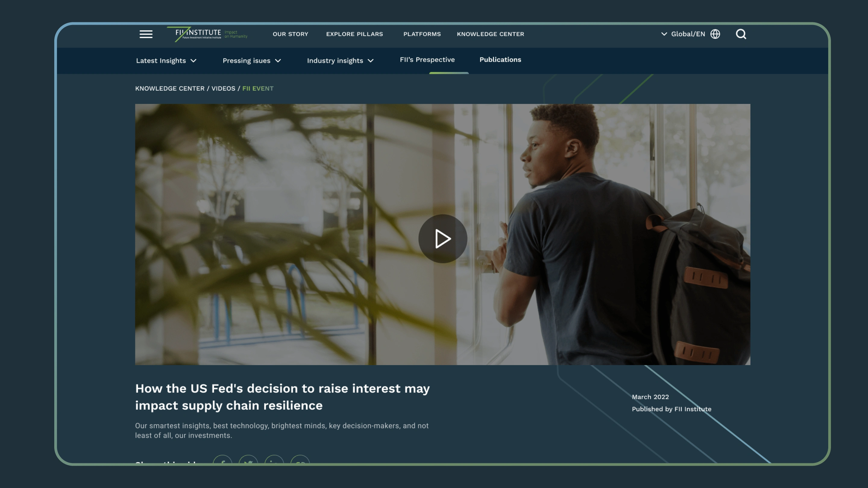Switch to FII's Prespective tab
Image resolution: width=868 pixels, height=488 pixels.
427,60
